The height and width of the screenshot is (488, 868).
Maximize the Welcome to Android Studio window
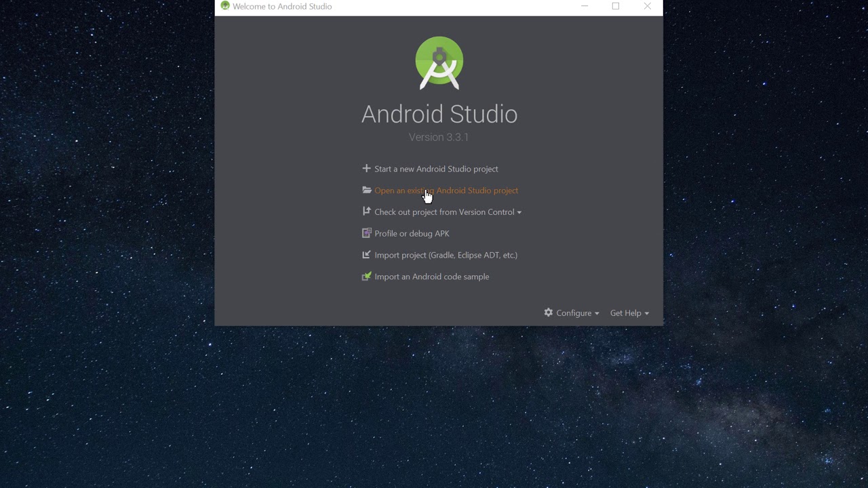point(616,6)
